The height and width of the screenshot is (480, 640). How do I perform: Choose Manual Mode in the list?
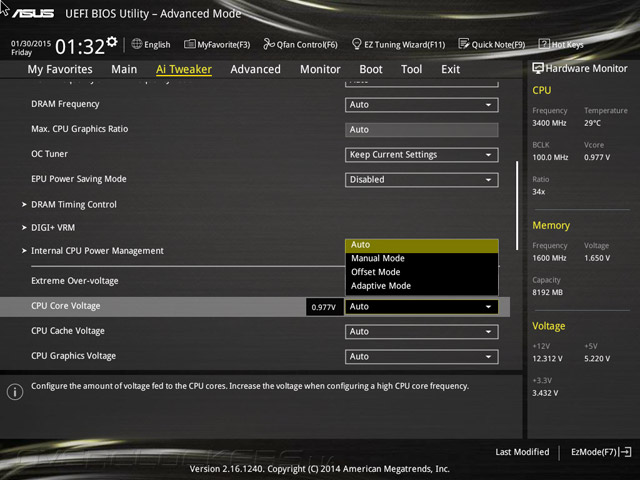422,258
